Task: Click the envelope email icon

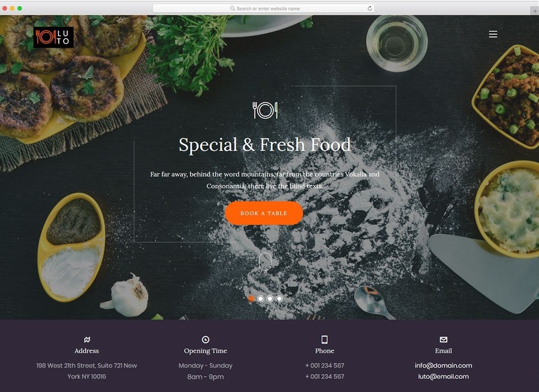Action: (443, 340)
